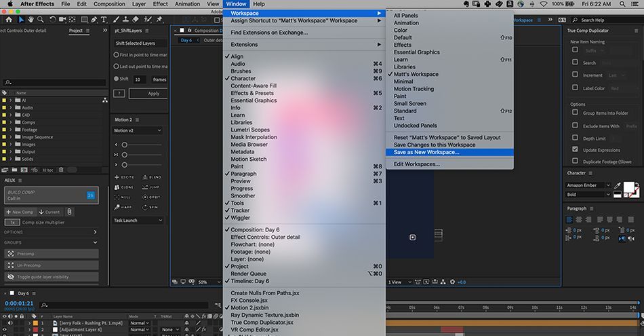Click the Project panel search field
Image resolution: width=644 pixels, height=336 pixels.
point(54,82)
